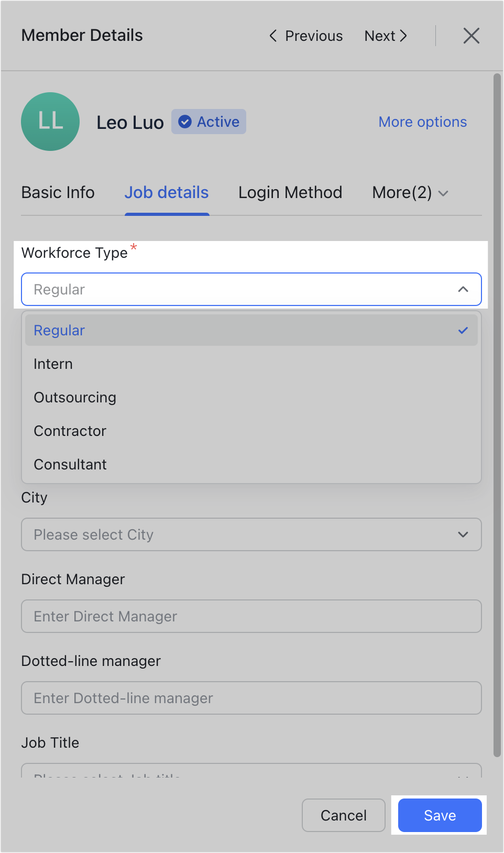Select the Job details tab
Screen dimensions: 504x853
[167, 192]
